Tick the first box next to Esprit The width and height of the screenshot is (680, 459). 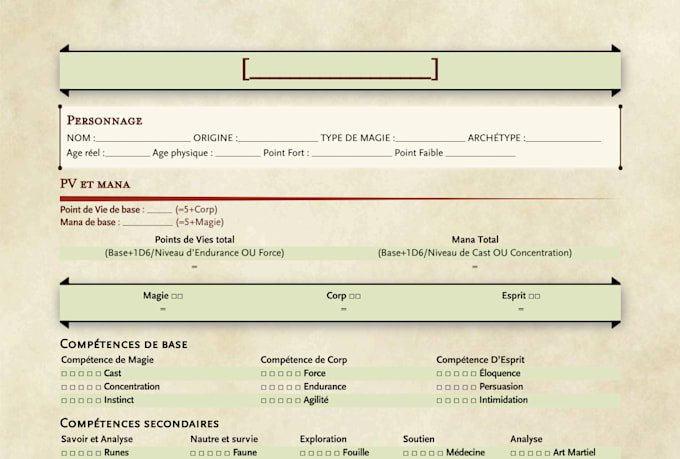click(x=532, y=296)
